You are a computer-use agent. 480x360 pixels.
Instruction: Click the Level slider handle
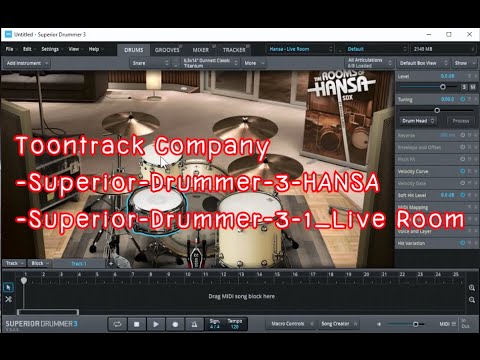443,87
